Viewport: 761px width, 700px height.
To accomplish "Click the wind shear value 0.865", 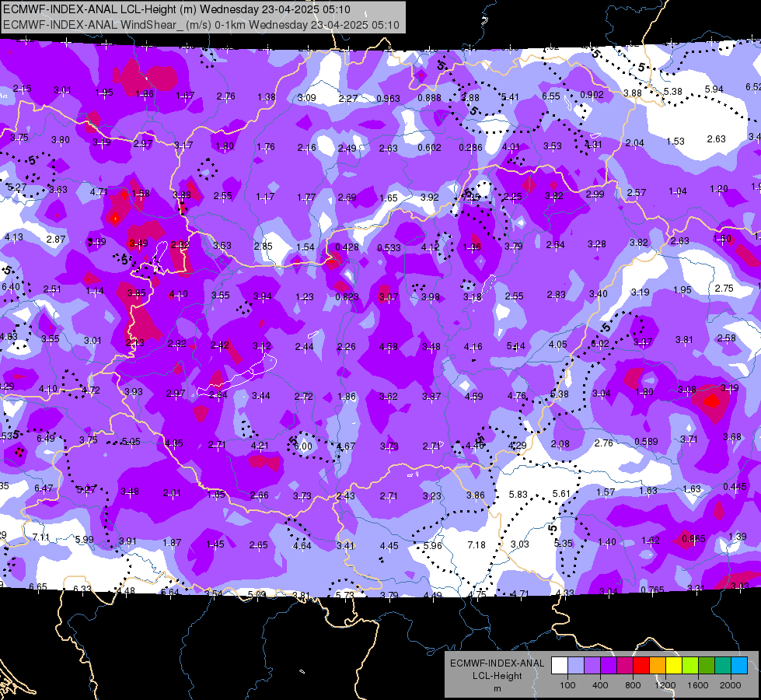I will click(693, 539).
